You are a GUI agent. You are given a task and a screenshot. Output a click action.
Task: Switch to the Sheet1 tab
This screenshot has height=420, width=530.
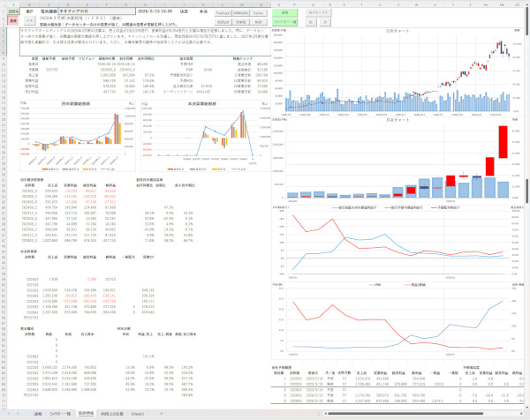pos(138,414)
